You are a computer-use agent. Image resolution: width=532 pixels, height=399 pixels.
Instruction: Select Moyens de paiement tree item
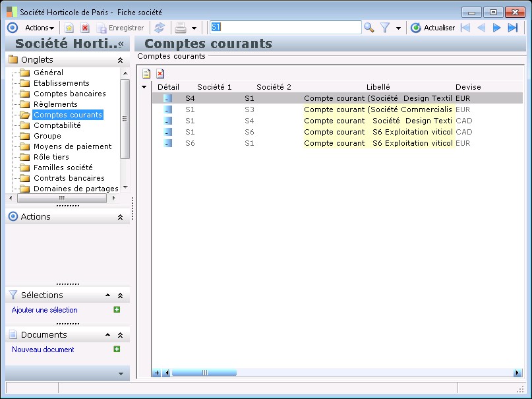pyautogui.click(x=72, y=146)
